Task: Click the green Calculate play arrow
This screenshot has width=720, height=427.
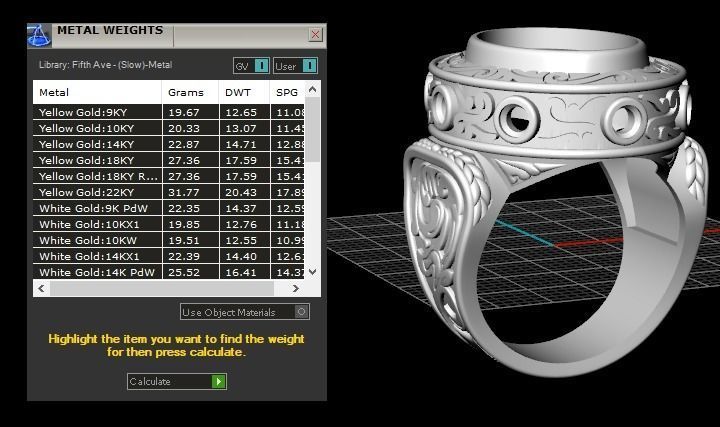Action: pos(219,381)
